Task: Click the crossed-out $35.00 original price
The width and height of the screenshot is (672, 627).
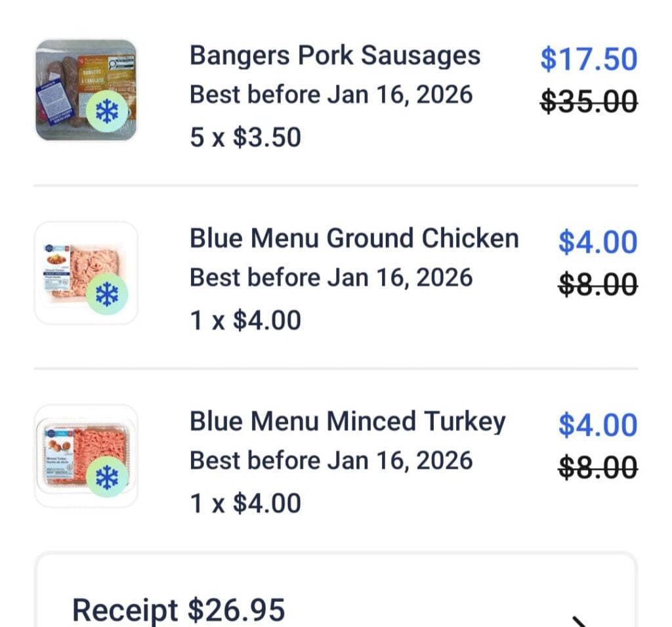Action: 588,102
